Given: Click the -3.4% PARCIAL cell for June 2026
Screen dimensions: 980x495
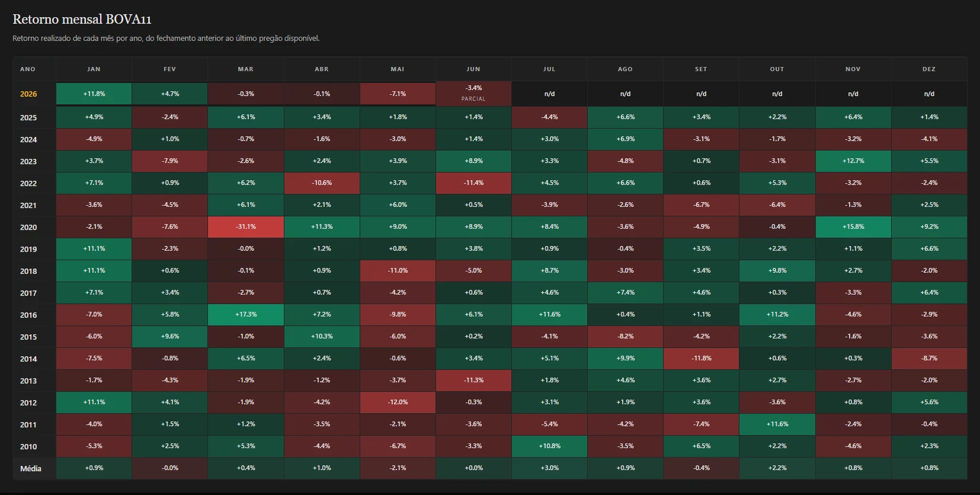Looking at the screenshot, I should [473, 94].
